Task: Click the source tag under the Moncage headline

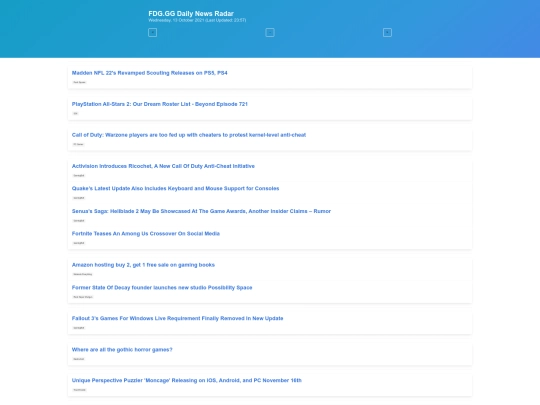Action: (80, 390)
